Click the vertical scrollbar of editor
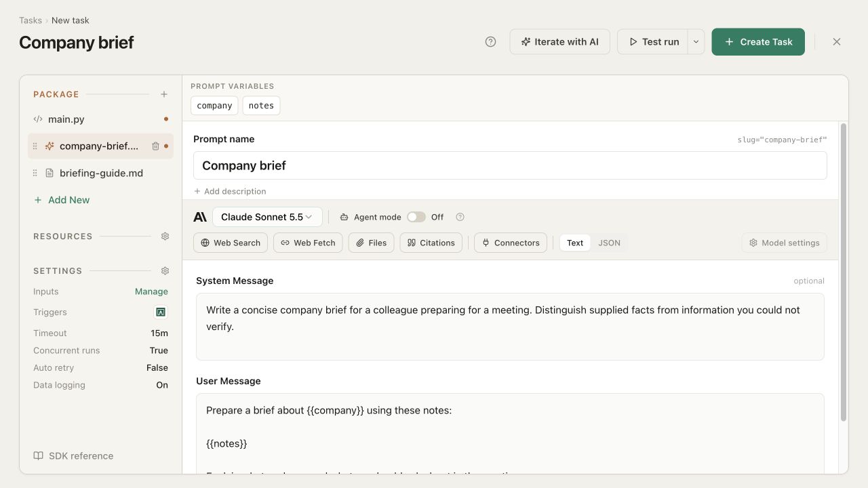 pos(844,271)
